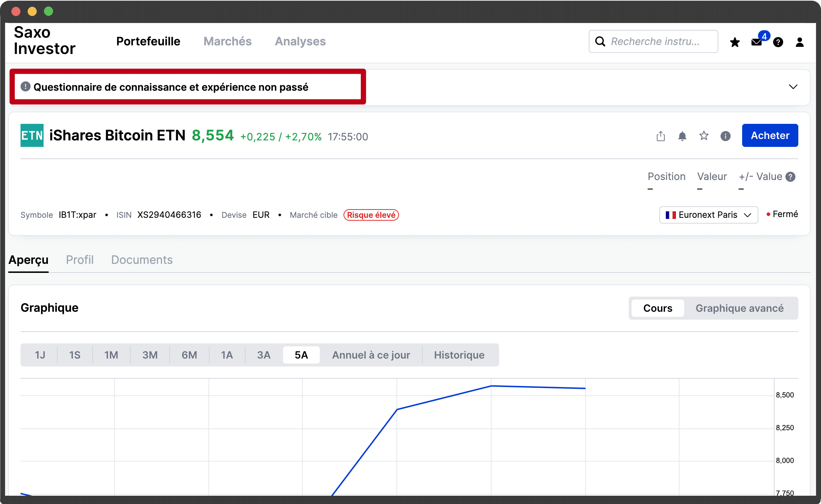The width and height of the screenshot is (821, 504).
Task: Click the +/- Value help tooltip icon
Action: click(x=790, y=177)
